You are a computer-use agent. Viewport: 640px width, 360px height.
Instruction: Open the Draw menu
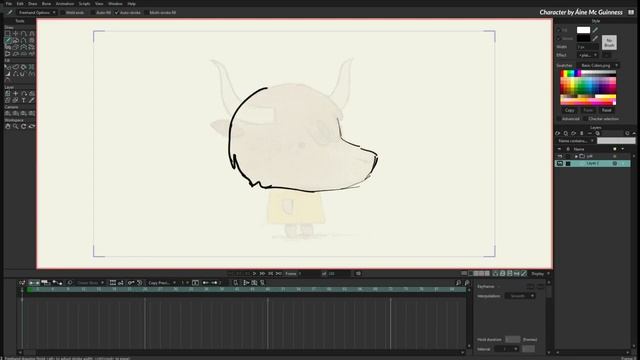33,4
